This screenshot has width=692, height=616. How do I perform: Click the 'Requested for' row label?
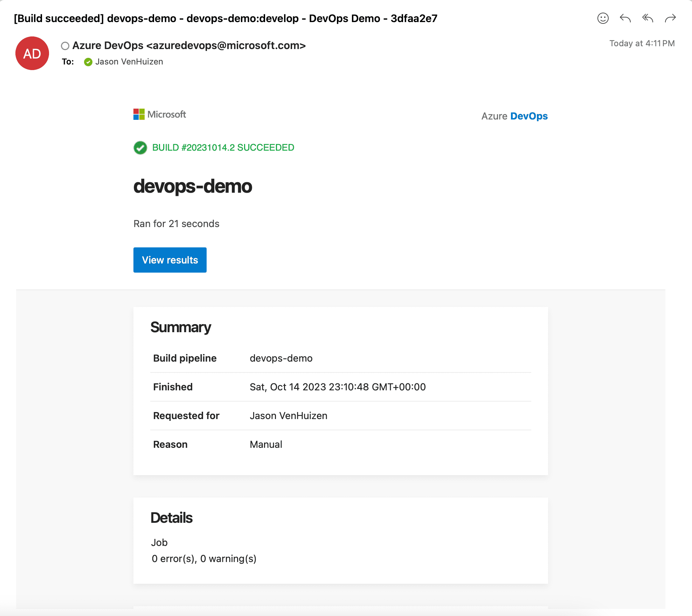[186, 416]
